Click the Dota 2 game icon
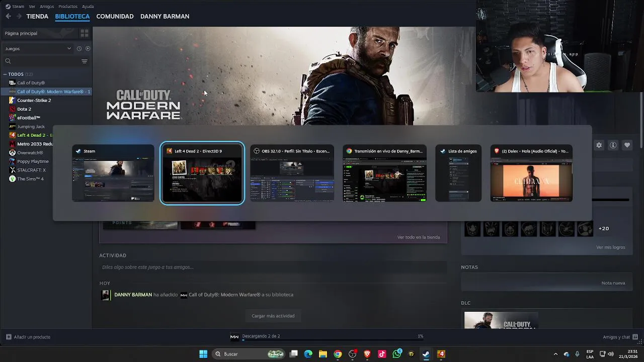Image resolution: width=644 pixels, height=362 pixels. coord(13,109)
